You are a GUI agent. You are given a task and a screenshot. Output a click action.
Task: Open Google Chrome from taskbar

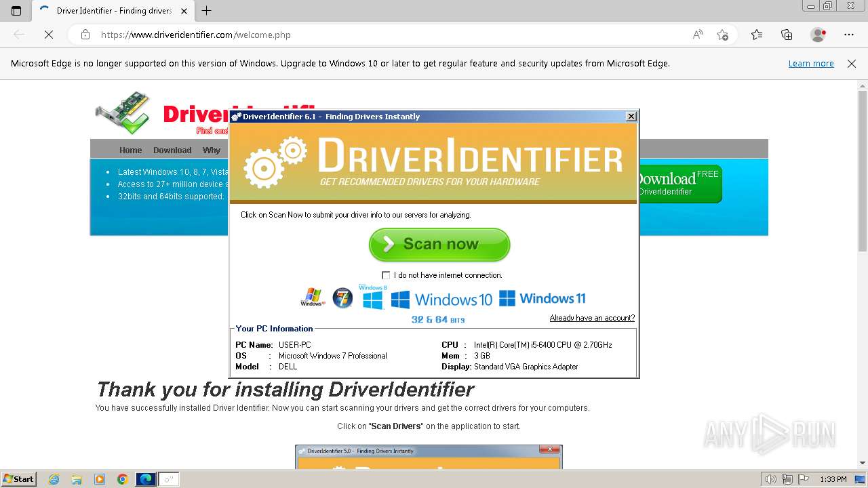click(122, 479)
